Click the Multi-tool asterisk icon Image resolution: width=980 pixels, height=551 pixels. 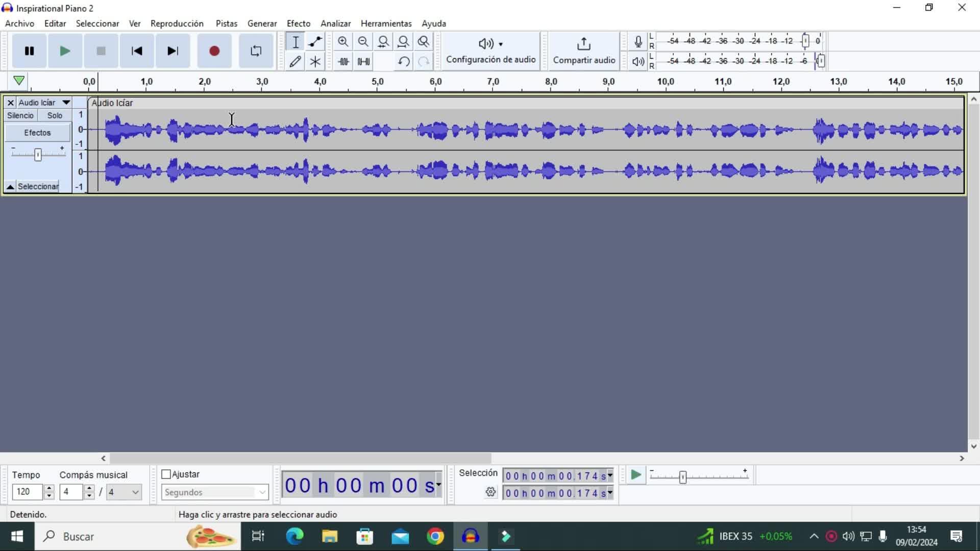click(x=315, y=62)
